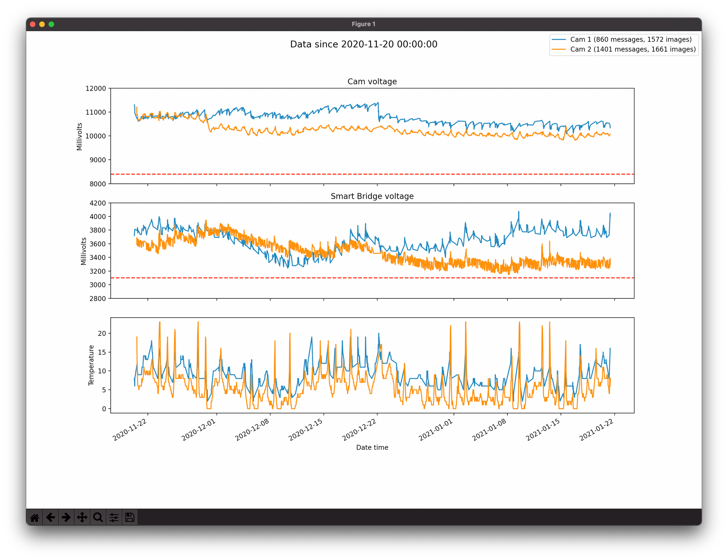Viewport: 728px width, 560px height.
Task: Click the red dashed threshold line in Cam voltage
Action: 364,174
